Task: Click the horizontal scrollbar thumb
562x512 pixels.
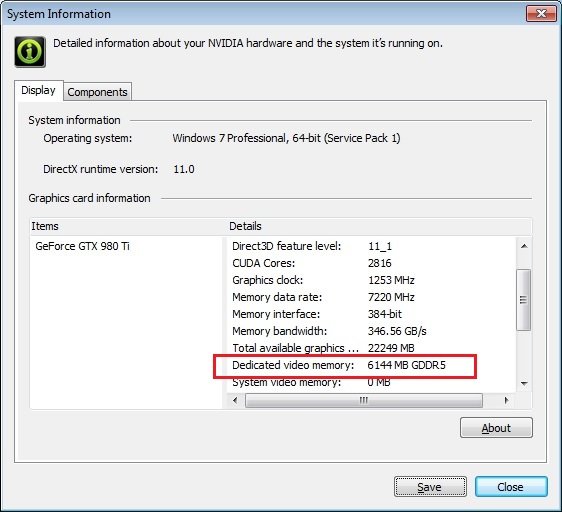Action: [364, 400]
